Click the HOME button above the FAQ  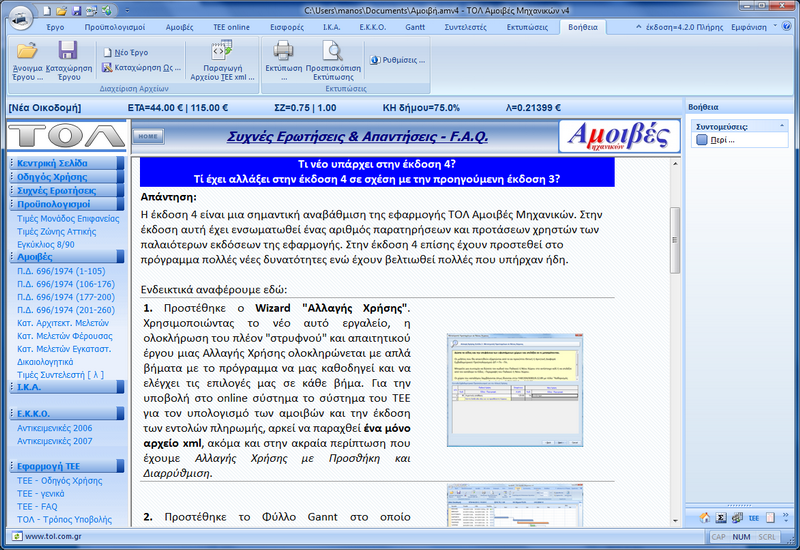(x=148, y=135)
